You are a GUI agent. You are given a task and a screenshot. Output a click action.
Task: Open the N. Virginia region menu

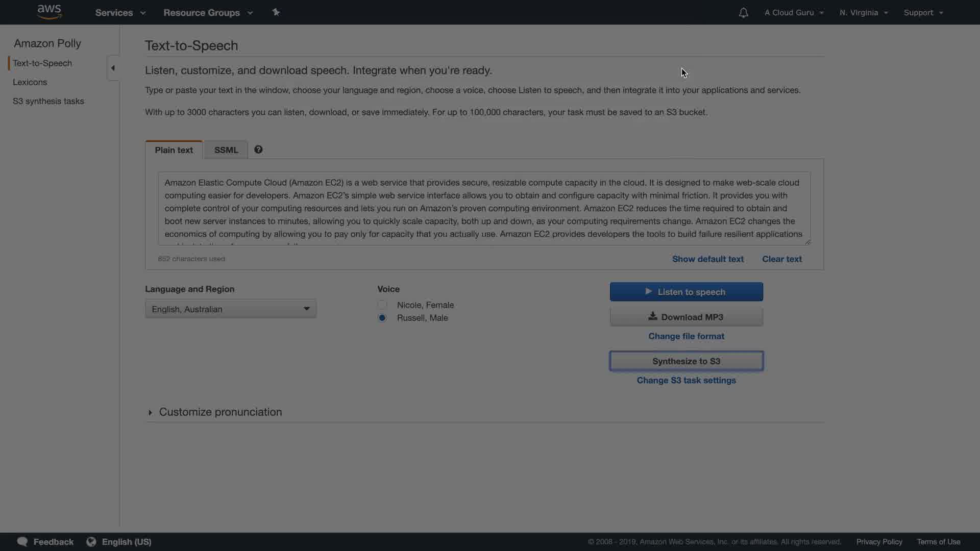click(864, 13)
